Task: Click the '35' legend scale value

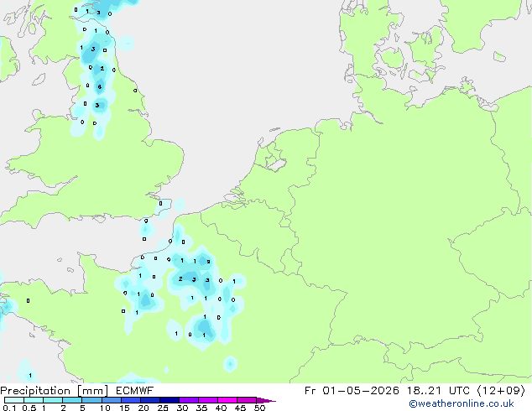Action: [x=201, y=408]
